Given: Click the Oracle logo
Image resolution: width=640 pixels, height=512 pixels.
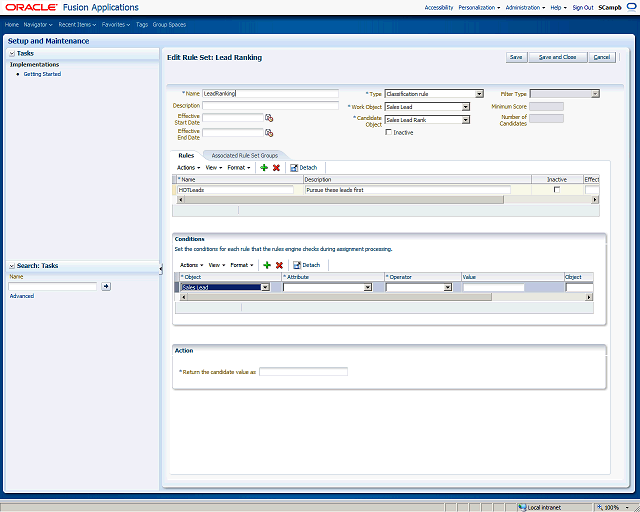Looking at the screenshot, I should (31, 7).
